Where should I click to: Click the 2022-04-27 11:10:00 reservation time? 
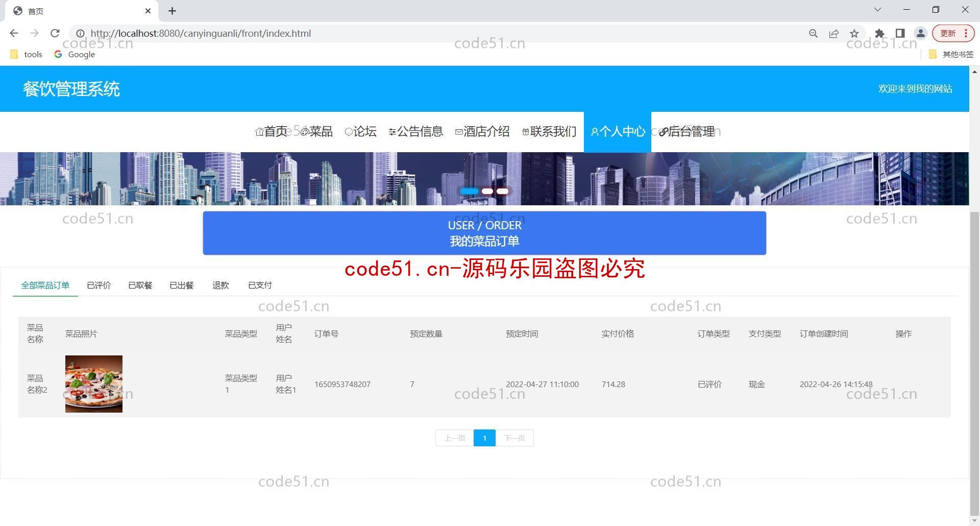point(542,385)
